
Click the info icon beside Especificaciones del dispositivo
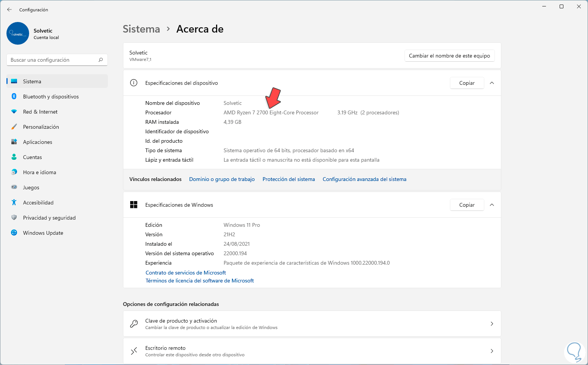(x=134, y=83)
